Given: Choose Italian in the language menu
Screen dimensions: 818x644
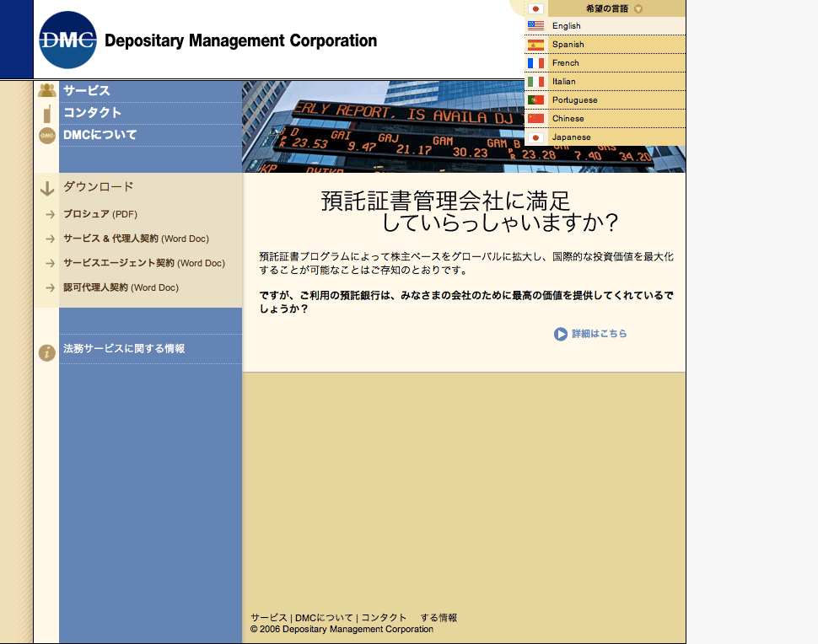Looking at the screenshot, I should point(563,82).
